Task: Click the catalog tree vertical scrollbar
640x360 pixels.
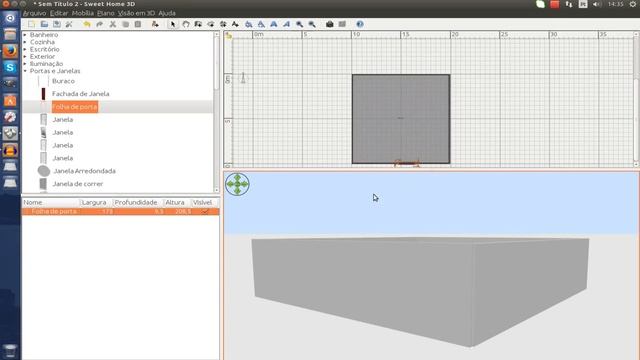Action: click(x=216, y=111)
